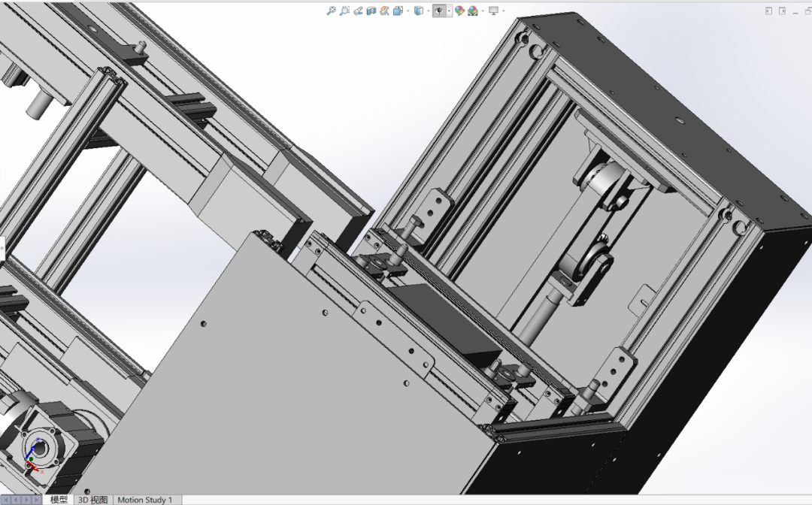Click the Display Style cube icon
The height and width of the screenshot is (505, 812).
tap(419, 11)
